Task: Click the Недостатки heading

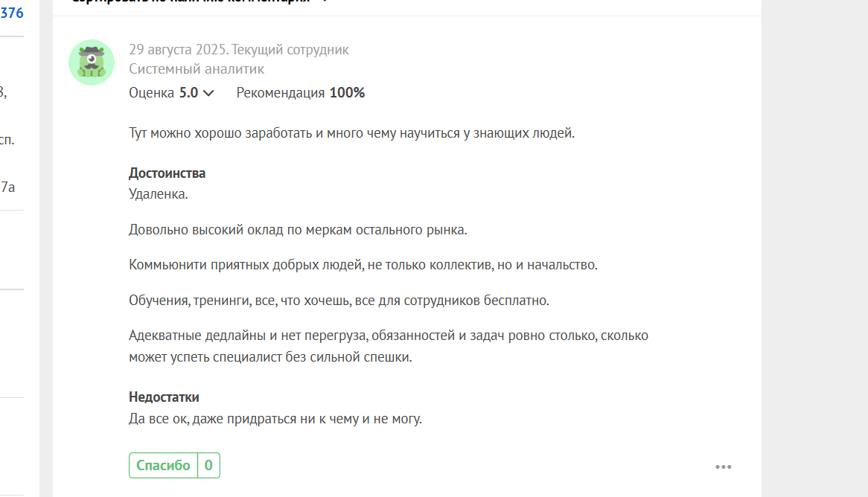Action: 164,397
